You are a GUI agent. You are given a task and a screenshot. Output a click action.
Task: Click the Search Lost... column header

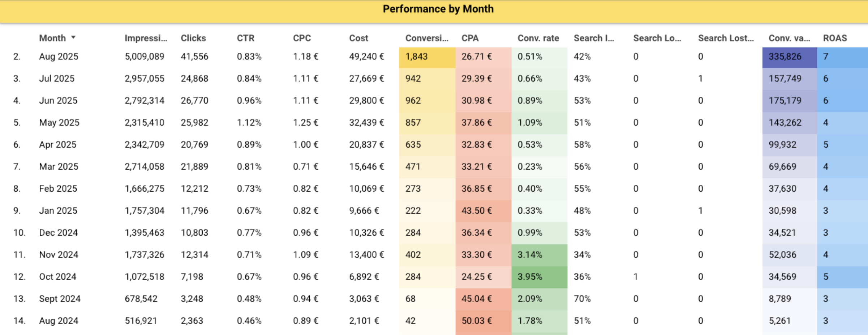pos(726,38)
